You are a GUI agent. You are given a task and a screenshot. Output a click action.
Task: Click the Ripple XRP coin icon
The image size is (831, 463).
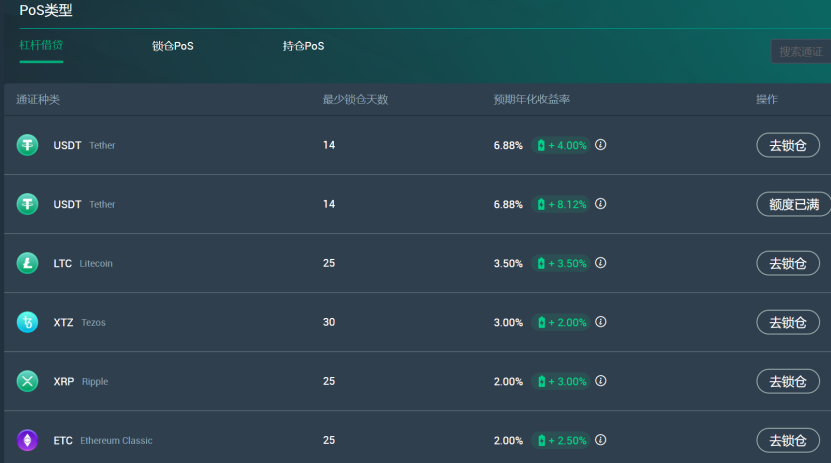tap(27, 381)
